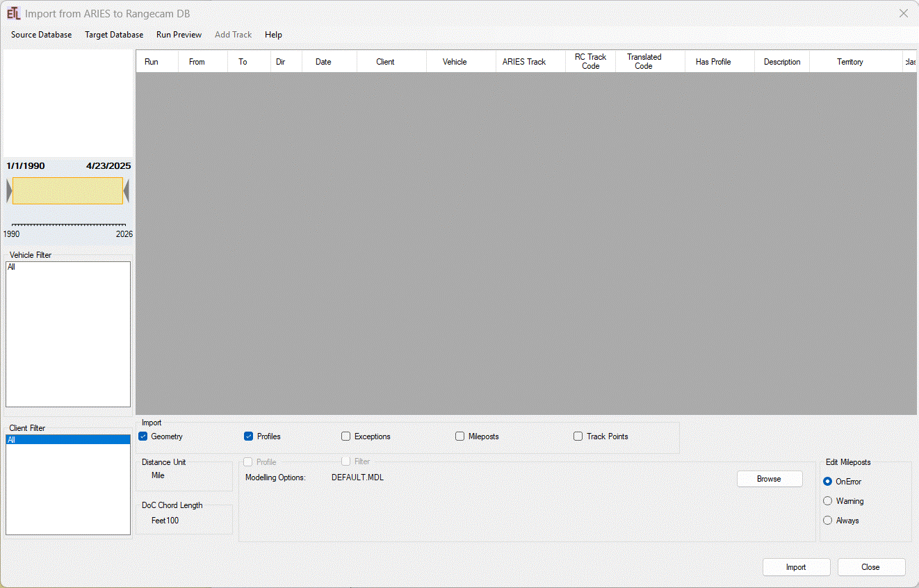The image size is (919, 588).
Task: Click the Close button at bottom
Action: (x=871, y=567)
